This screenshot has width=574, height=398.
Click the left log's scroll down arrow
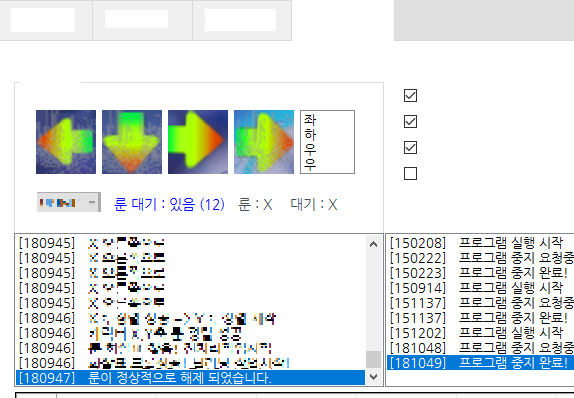point(373,376)
